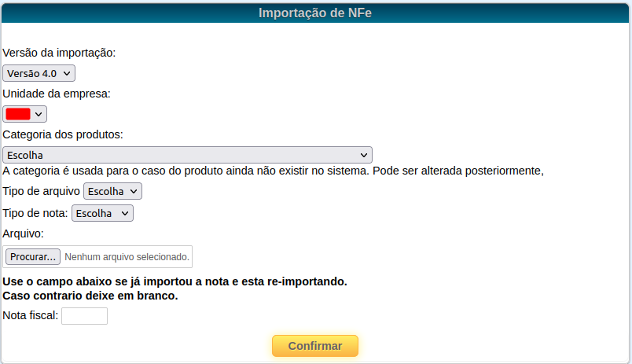This screenshot has width=632, height=364.
Task: Click the 'Tipo de nota:' label
Action: point(35,213)
